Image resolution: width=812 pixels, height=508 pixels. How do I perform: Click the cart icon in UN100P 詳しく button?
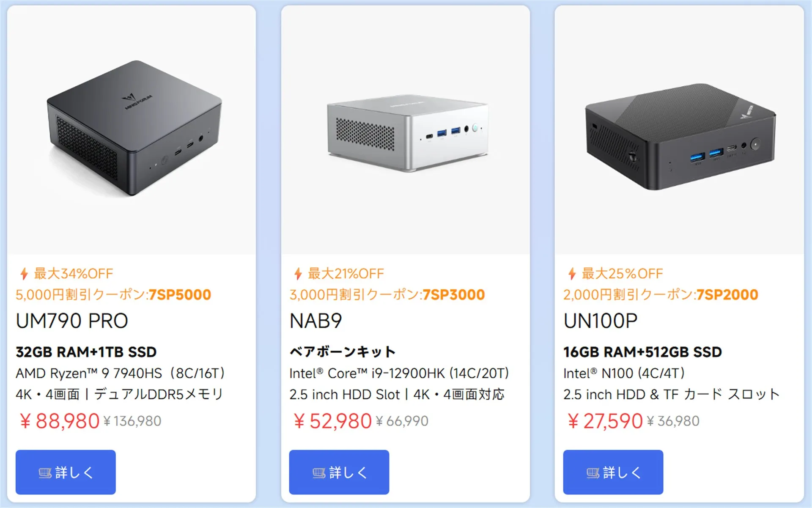click(x=593, y=473)
